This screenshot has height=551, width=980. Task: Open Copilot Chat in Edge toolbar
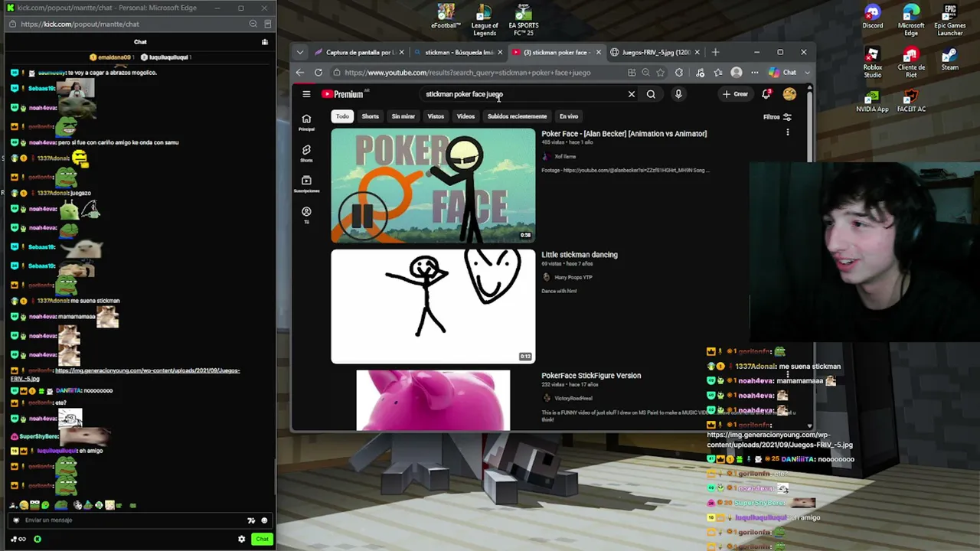pos(782,73)
